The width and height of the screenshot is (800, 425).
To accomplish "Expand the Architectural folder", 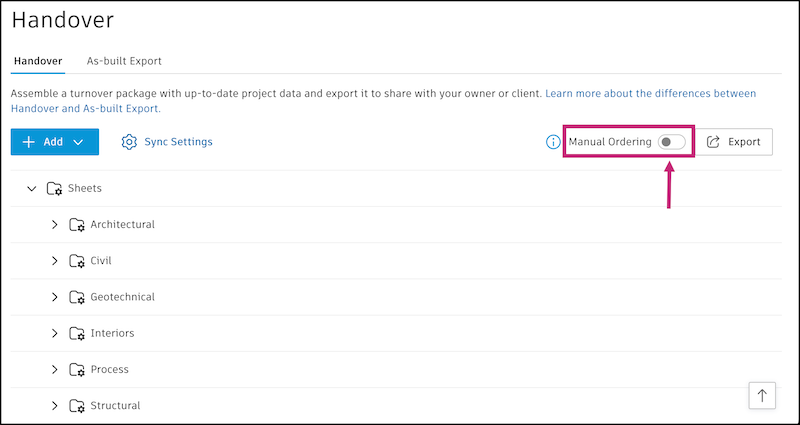I will tap(55, 224).
